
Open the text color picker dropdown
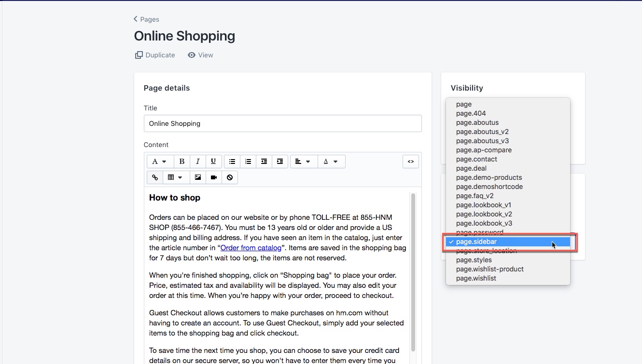tap(331, 162)
